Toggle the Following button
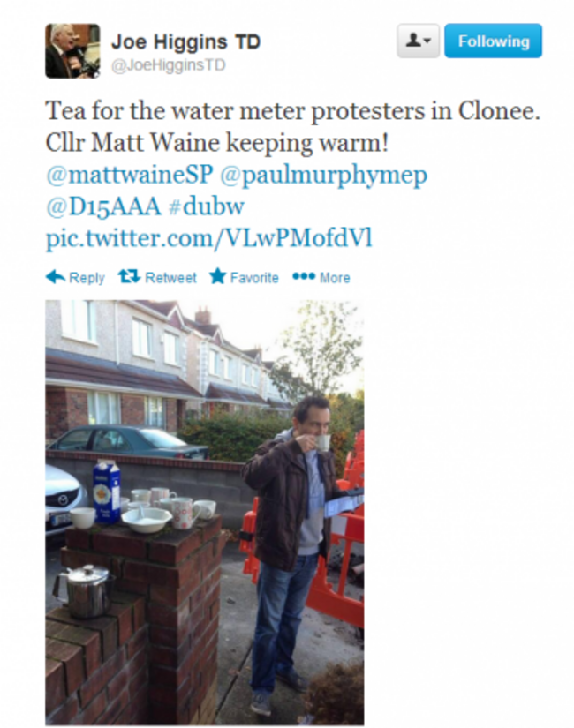Screen dimensions: 574x728 coord(493,41)
